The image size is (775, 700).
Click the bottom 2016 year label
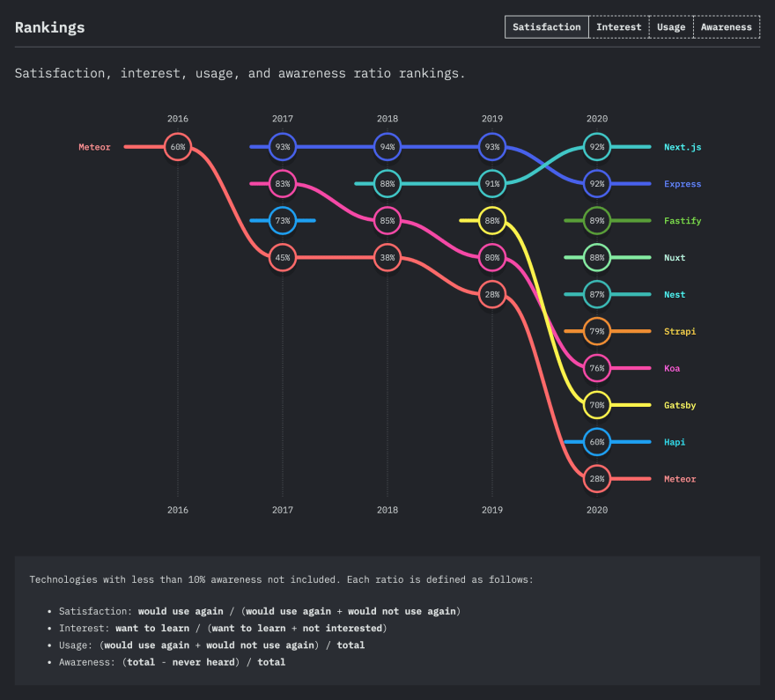178,510
